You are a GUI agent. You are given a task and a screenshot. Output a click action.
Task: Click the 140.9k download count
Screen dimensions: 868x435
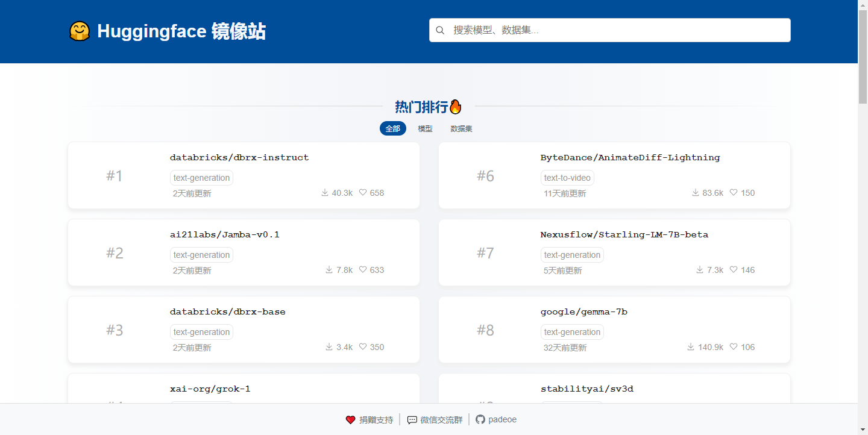click(x=711, y=347)
